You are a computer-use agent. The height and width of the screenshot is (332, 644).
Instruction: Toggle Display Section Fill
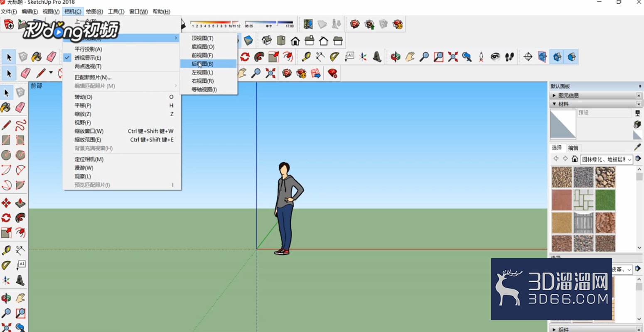pyautogui.click(x=572, y=57)
